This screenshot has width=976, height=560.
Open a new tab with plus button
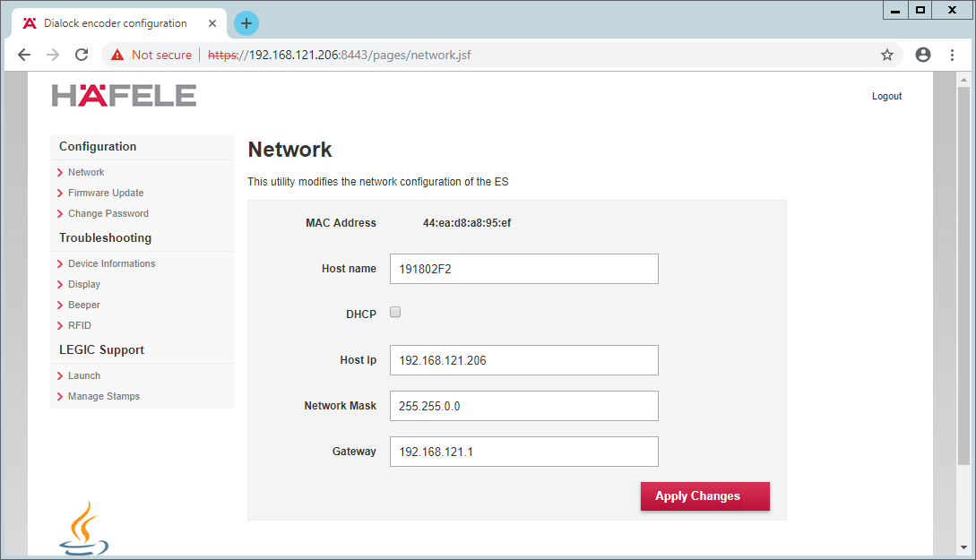pos(246,23)
